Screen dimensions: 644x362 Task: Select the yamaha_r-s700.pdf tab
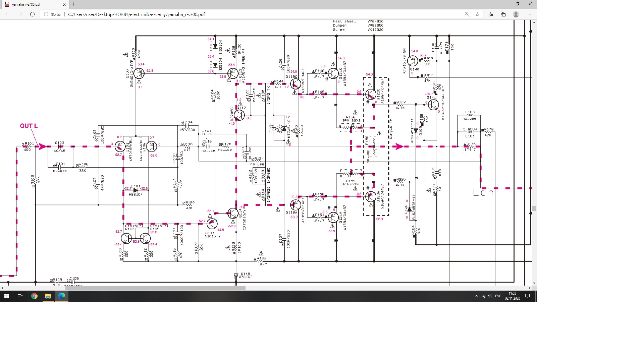point(35,4)
